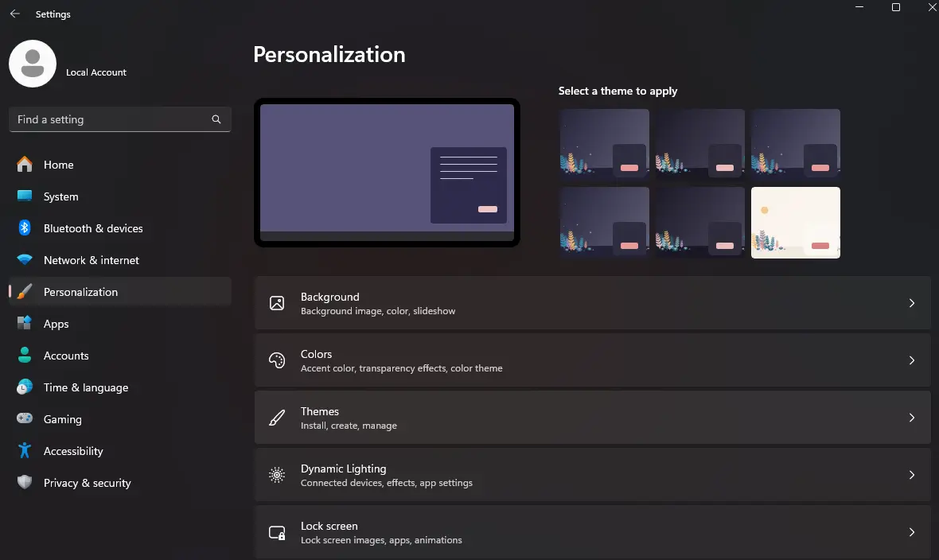Image resolution: width=939 pixels, height=560 pixels.
Task: Open Bluetooth & devices label
Action: tap(93, 228)
